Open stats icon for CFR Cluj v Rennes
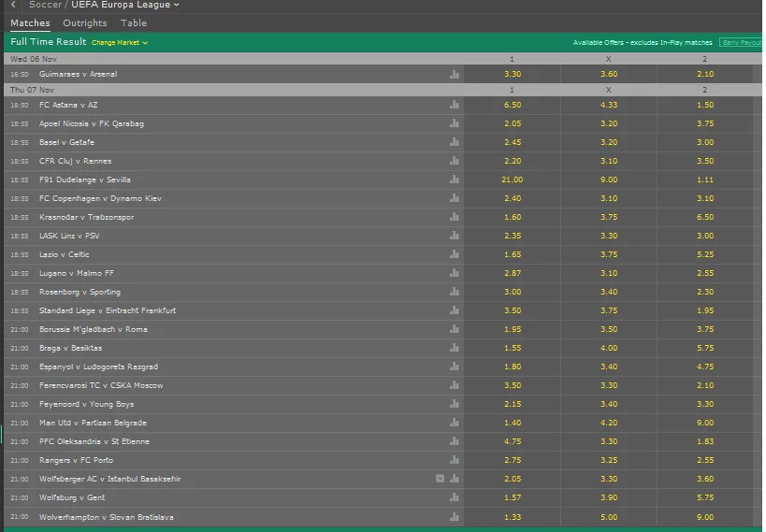 click(455, 160)
